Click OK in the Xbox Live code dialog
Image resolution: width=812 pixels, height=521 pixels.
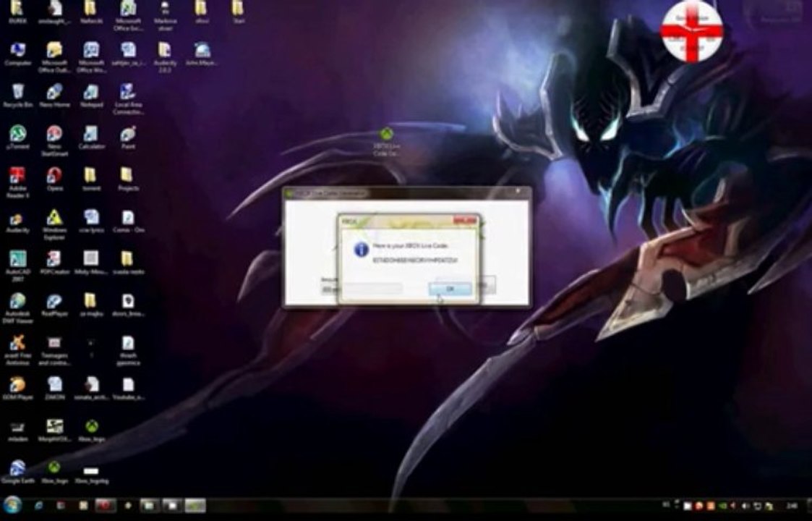coord(450,289)
